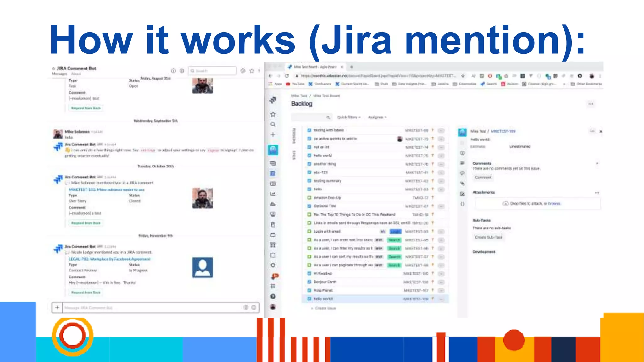Click the Comment button in issue detail

click(483, 178)
